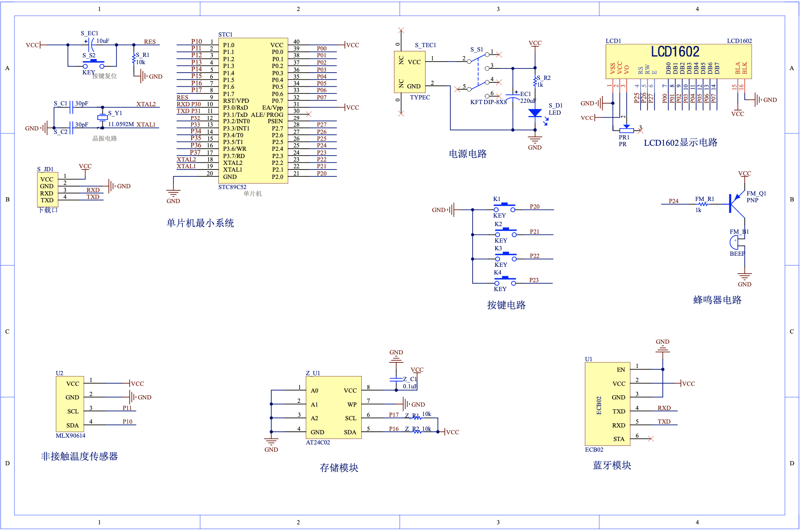800x532 pixels.
Task: Click the P20 net label next to K1
Action: point(534,207)
